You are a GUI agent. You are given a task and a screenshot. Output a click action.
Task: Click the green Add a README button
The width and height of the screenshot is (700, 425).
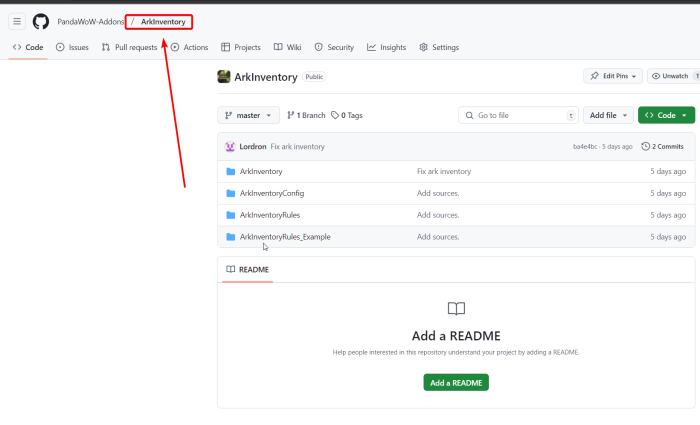pyautogui.click(x=455, y=382)
